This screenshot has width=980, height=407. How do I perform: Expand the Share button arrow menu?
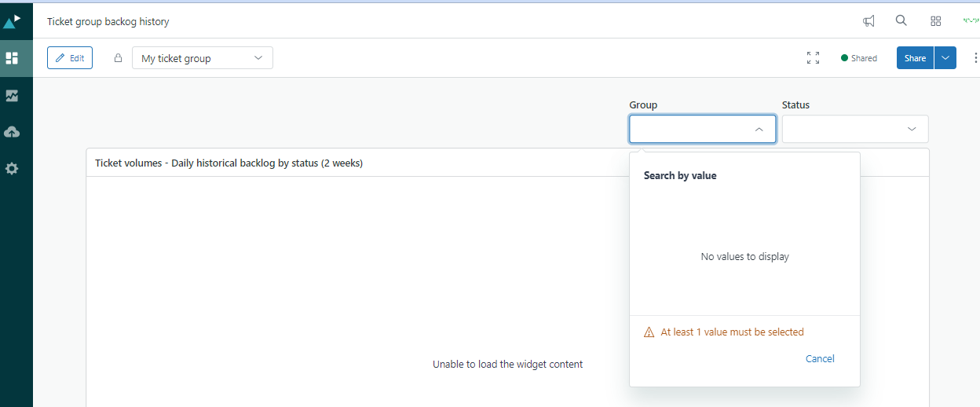[945, 58]
